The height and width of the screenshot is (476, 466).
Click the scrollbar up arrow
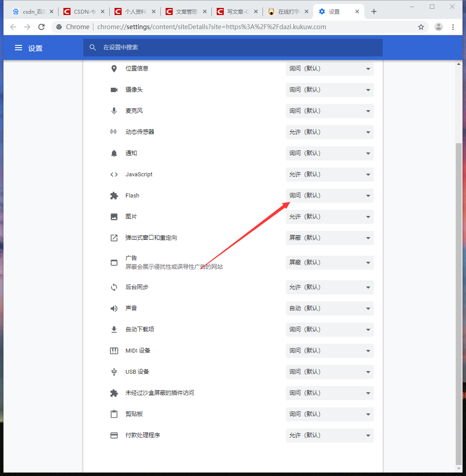459,64
